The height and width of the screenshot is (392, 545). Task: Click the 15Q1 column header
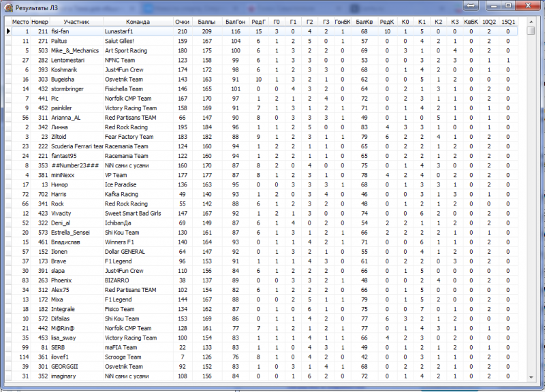tap(508, 22)
